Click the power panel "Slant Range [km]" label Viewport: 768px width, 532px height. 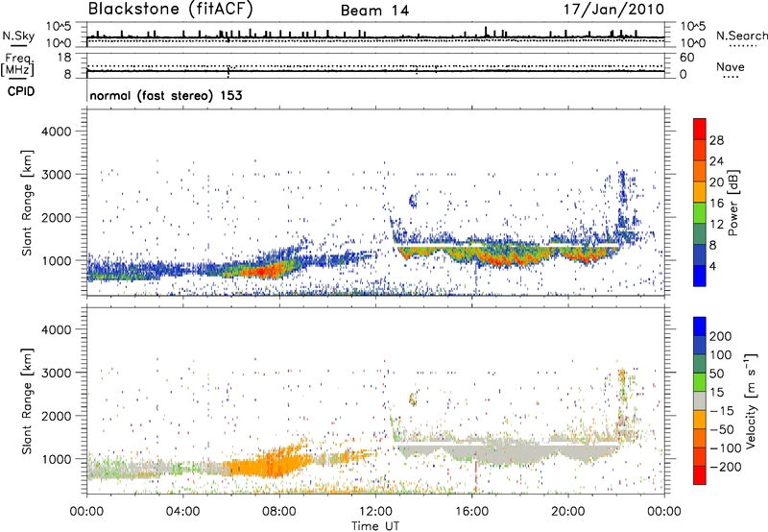(x=27, y=204)
